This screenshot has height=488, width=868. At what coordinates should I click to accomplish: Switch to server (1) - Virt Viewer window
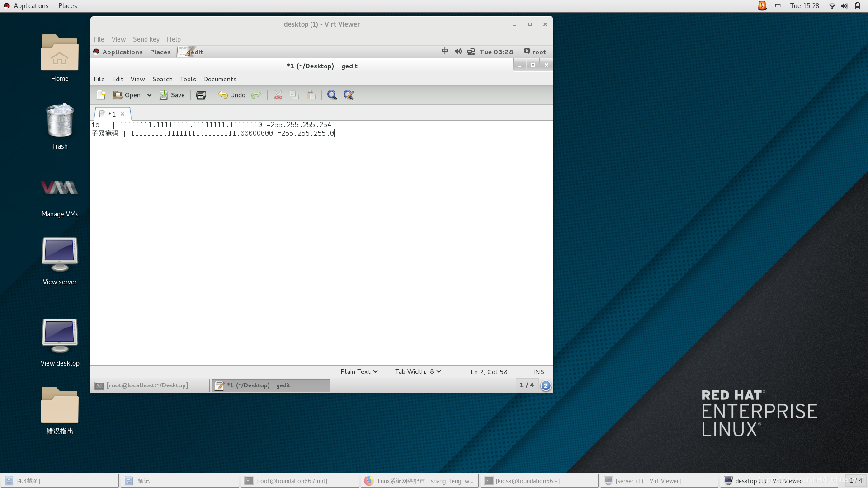click(x=659, y=481)
